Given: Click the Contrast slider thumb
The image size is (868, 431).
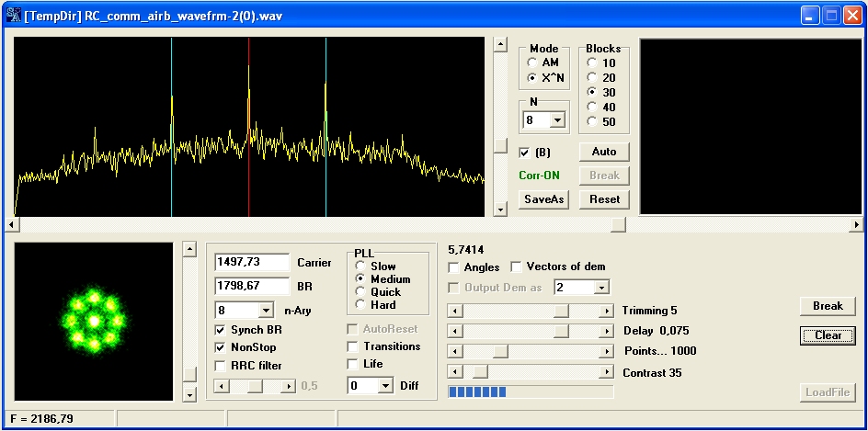Looking at the screenshot, I should [478, 372].
